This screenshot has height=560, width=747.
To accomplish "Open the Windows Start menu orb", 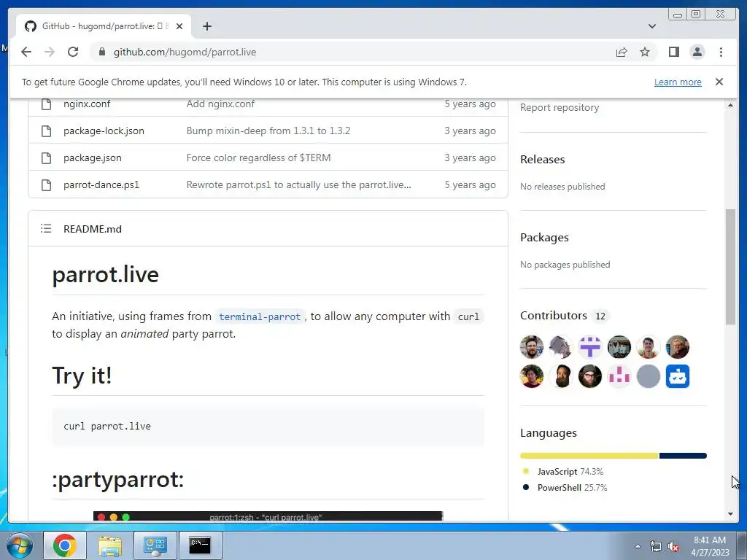I will tap(19, 545).
